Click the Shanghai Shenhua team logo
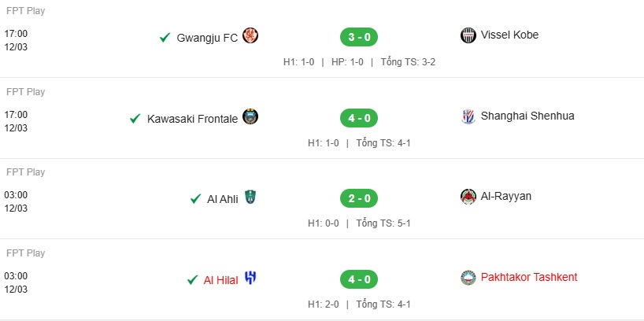Screen dimensions: 644x321 [x=468, y=116]
